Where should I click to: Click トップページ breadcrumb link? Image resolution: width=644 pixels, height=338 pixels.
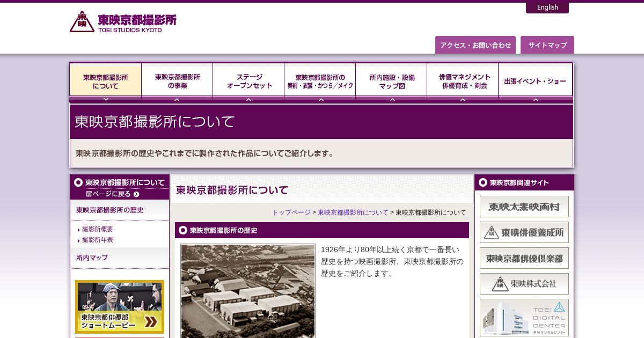coord(291,212)
